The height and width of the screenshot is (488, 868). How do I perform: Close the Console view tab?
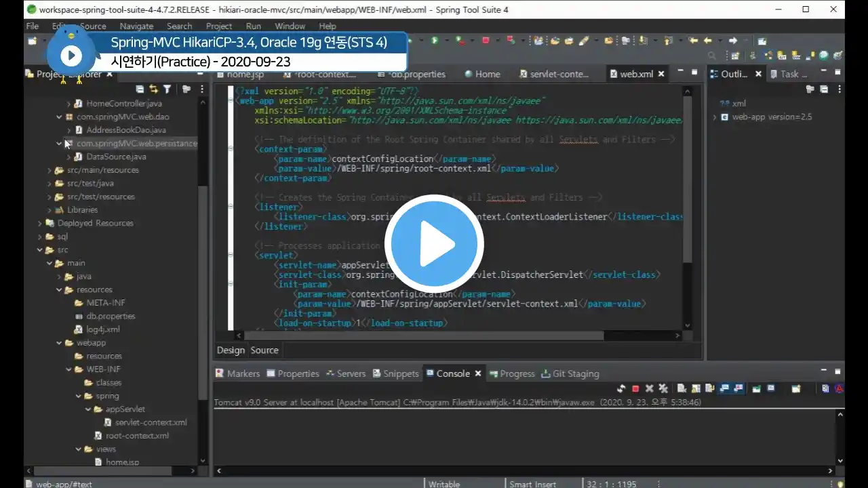477,373
